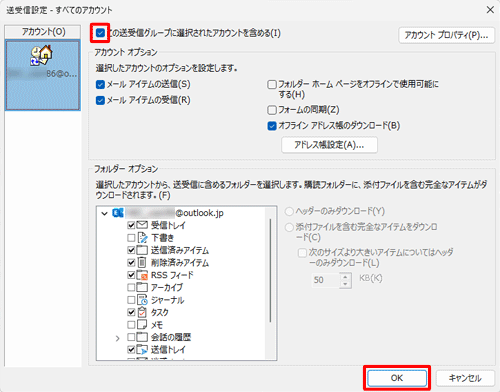Click the 下書き draft icon
Image resolution: width=500 pixels, height=392 pixels.
click(x=142, y=238)
